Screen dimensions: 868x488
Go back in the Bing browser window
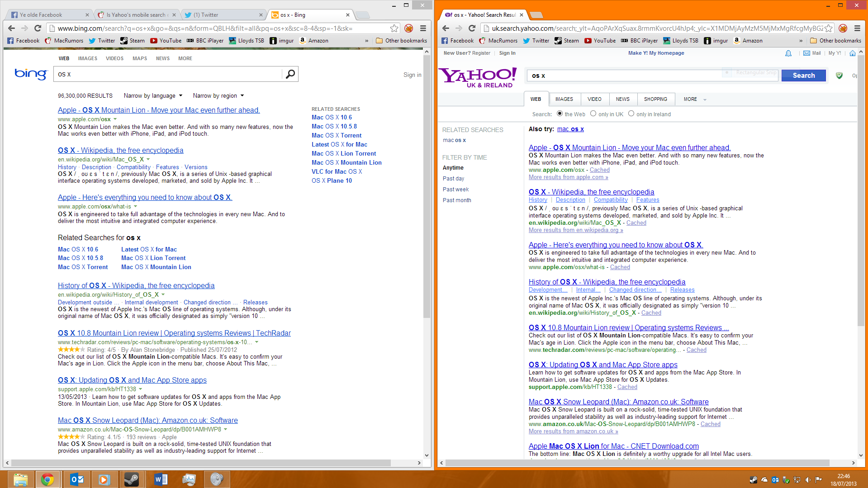coord(11,28)
